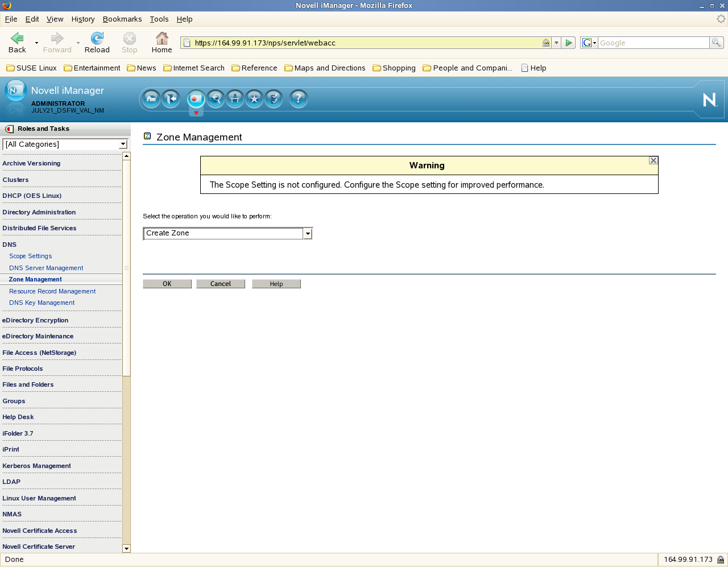Close the Warning message box
728x567 pixels.
coord(653,160)
